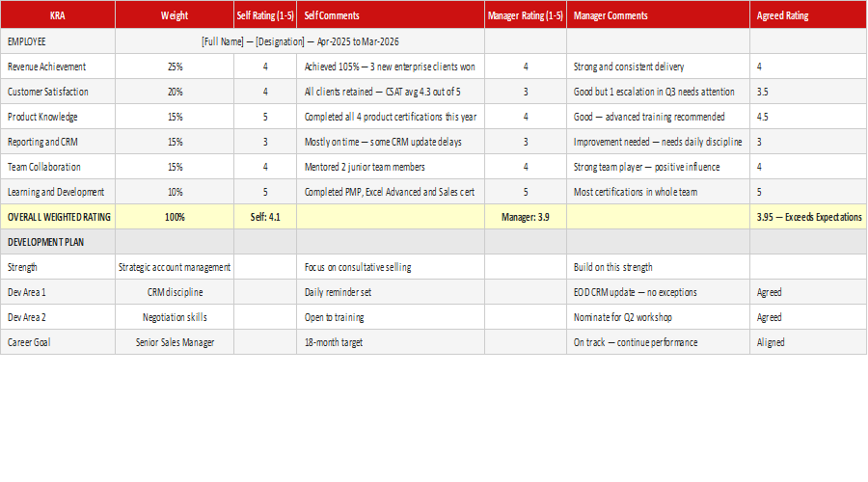This screenshot has height=482, width=868.
Task: Click 'Strategic account management' cell
Action: [x=175, y=267]
